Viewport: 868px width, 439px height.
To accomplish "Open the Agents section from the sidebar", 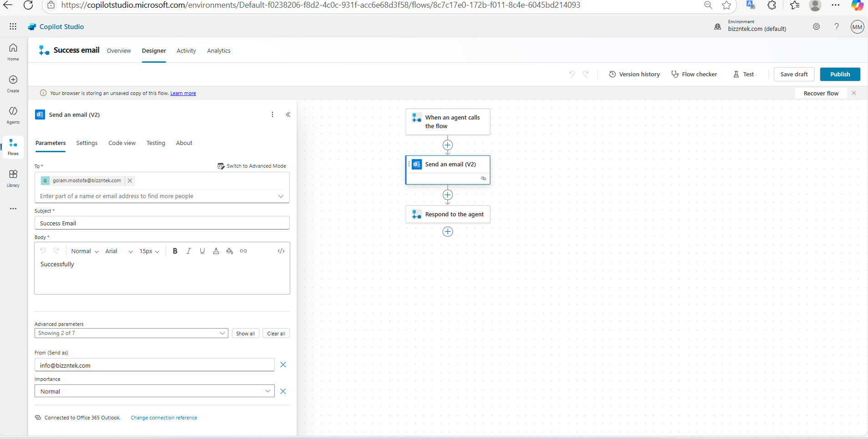I will click(13, 113).
